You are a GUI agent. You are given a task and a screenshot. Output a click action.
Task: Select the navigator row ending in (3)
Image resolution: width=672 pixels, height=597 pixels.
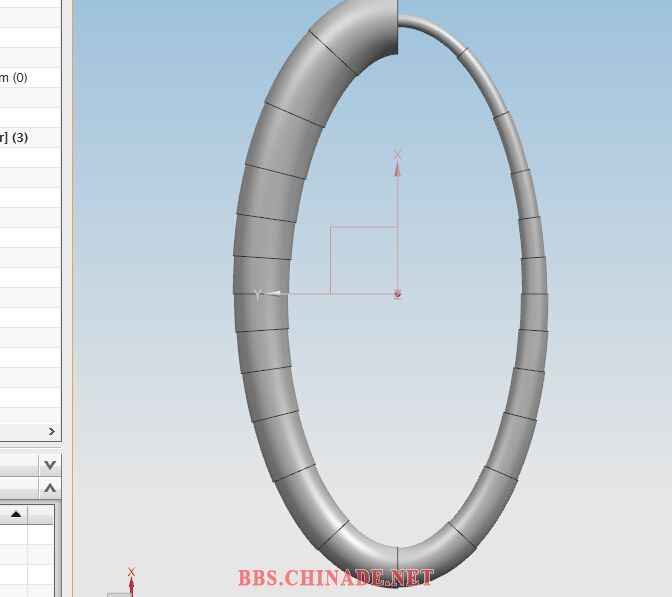click(20, 137)
